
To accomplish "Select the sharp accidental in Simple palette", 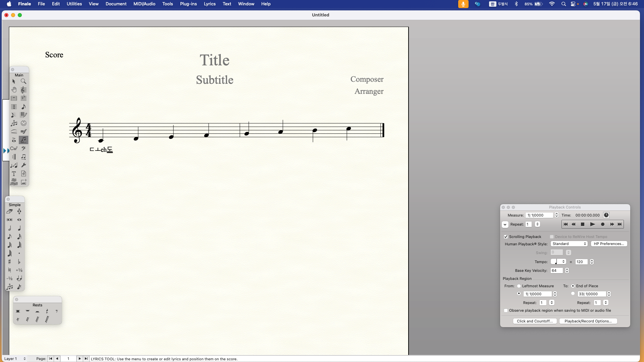I will point(9,262).
